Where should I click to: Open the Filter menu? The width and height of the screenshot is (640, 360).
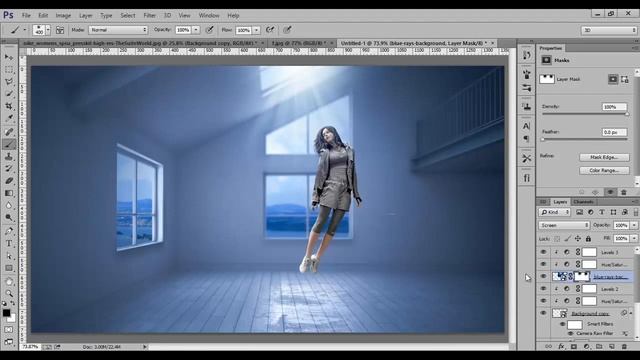(x=149, y=16)
